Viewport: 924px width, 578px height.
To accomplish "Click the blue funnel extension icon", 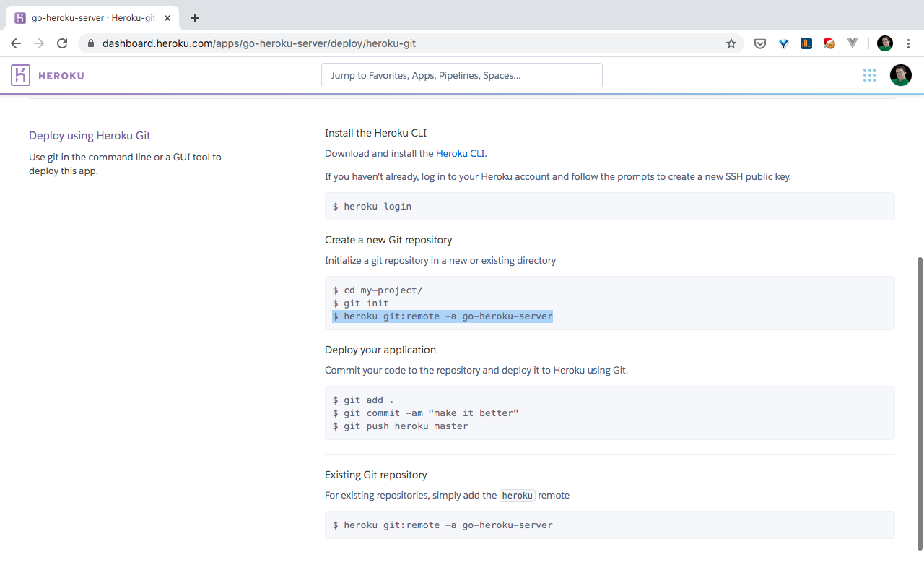I will click(x=783, y=43).
